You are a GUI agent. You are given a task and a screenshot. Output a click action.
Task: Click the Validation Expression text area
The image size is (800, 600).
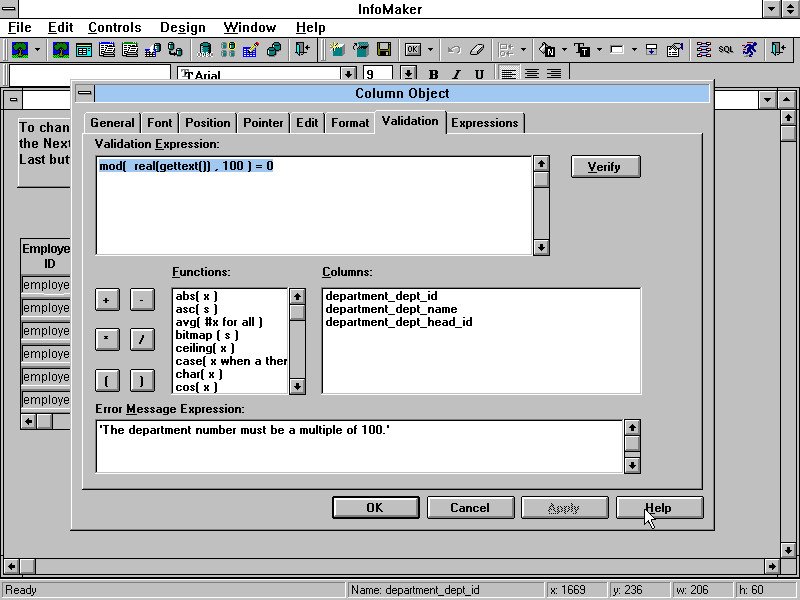click(x=314, y=206)
